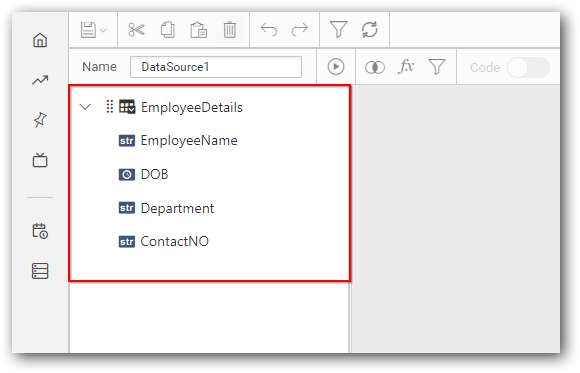This screenshot has height=373, width=580.
Task: Click the Paste clipboard icon
Action: pos(199,30)
